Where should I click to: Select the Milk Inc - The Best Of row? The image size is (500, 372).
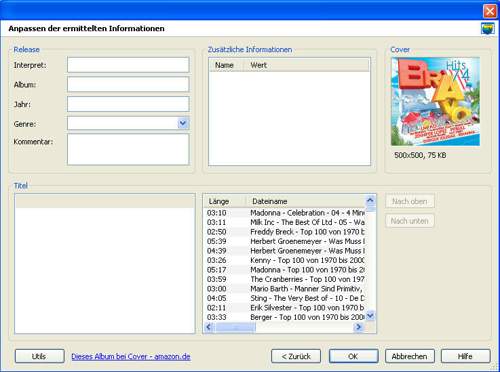tap(284, 222)
